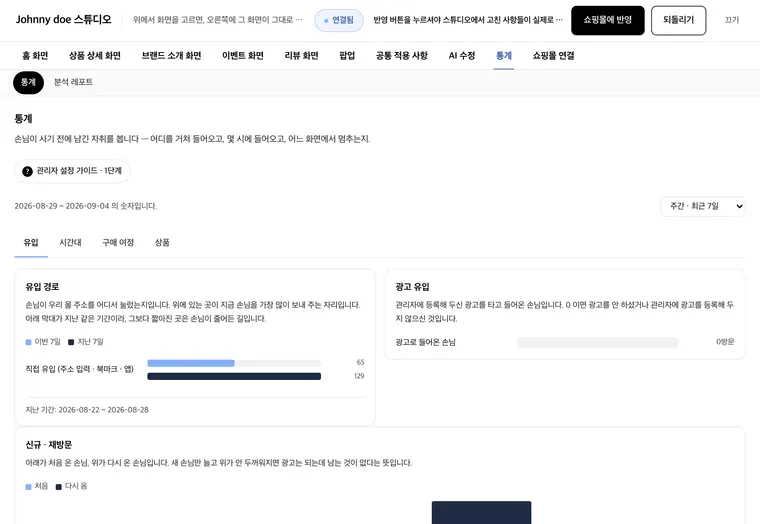
Task: Open the 관리자 설정 가이드 · 1단계 button
Action: click(x=73, y=171)
